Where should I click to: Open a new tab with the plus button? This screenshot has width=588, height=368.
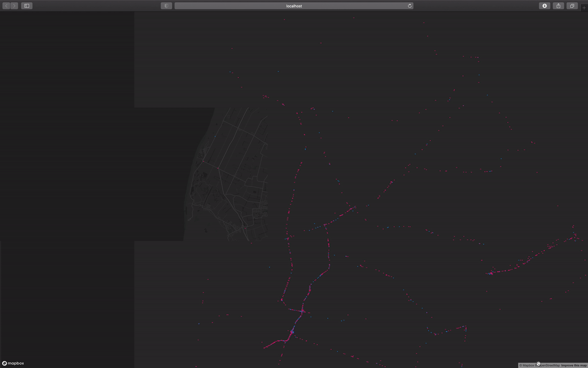coord(584,7)
